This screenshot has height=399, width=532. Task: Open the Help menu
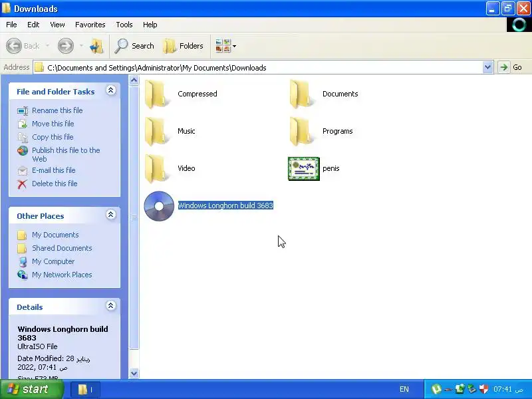coord(150,25)
